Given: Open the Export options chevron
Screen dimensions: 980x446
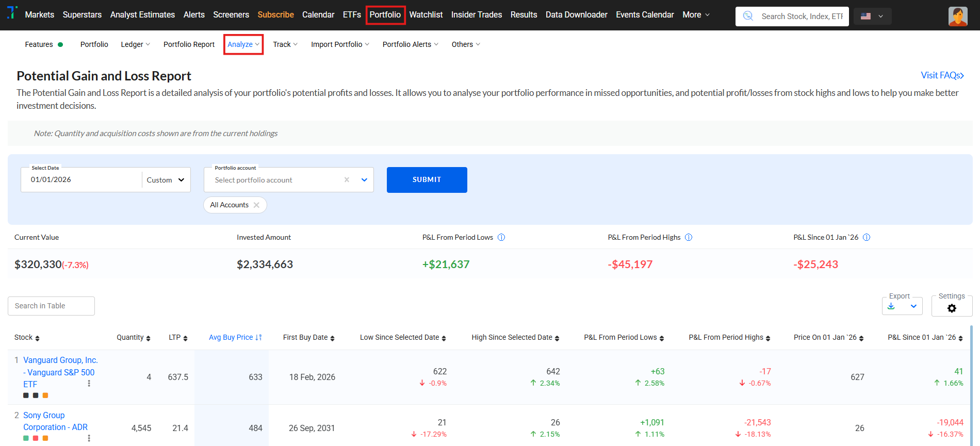Looking at the screenshot, I should [x=913, y=306].
